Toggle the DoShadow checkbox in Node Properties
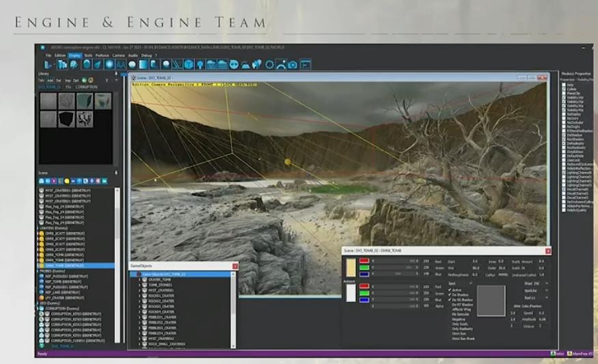Screen dimensions: 598x364 564,135
